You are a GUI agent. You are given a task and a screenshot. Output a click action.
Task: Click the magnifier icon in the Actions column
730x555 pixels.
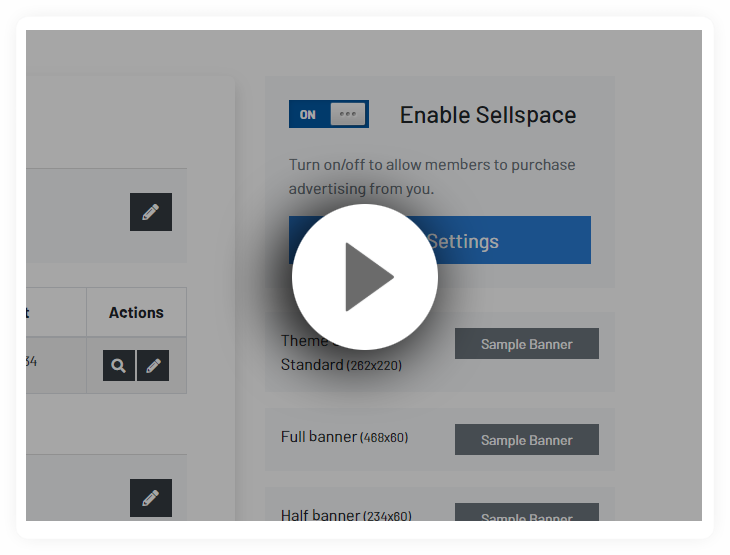[118, 366]
